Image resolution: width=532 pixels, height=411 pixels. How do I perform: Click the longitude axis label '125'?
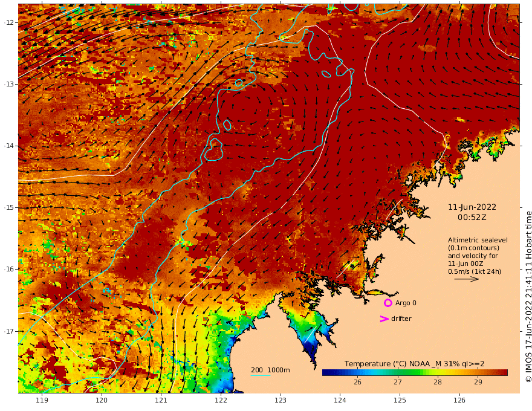[x=400, y=400]
